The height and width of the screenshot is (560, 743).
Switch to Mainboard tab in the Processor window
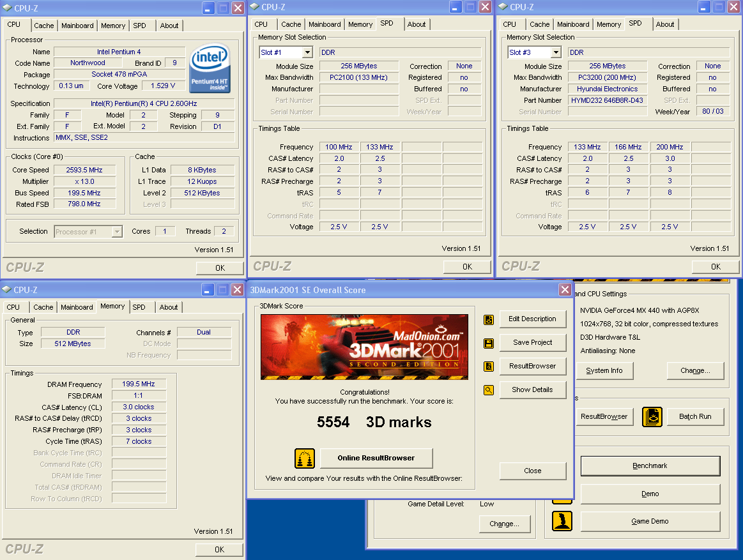click(77, 26)
